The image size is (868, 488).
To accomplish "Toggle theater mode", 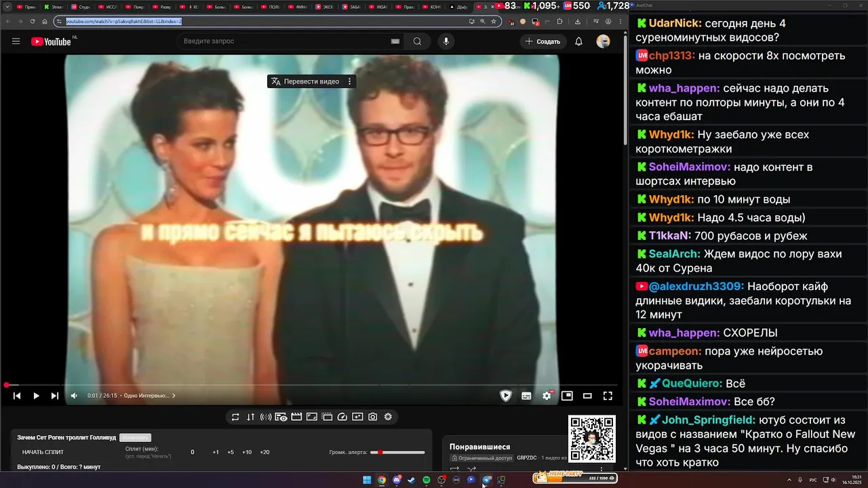I will click(587, 396).
